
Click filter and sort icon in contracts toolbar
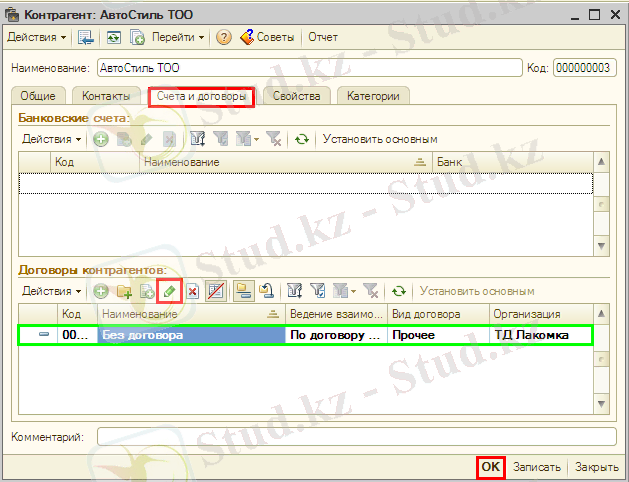tap(295, 291)
